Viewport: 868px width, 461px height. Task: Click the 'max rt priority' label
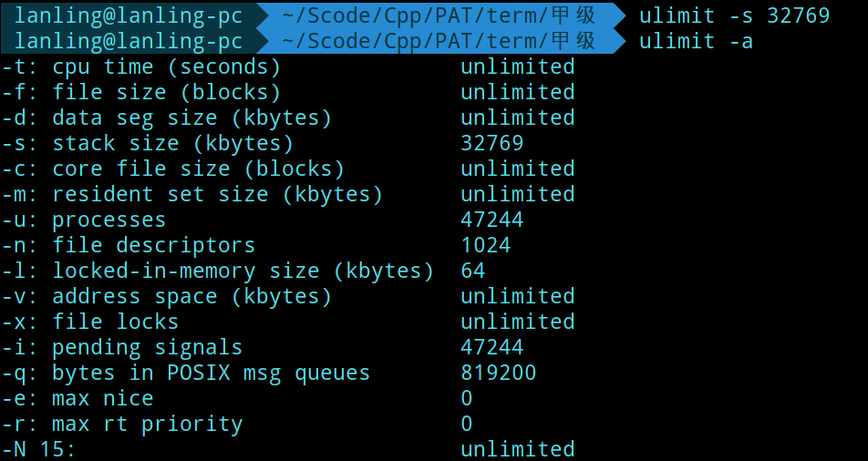pyautogui.click(x=147, y=424)
